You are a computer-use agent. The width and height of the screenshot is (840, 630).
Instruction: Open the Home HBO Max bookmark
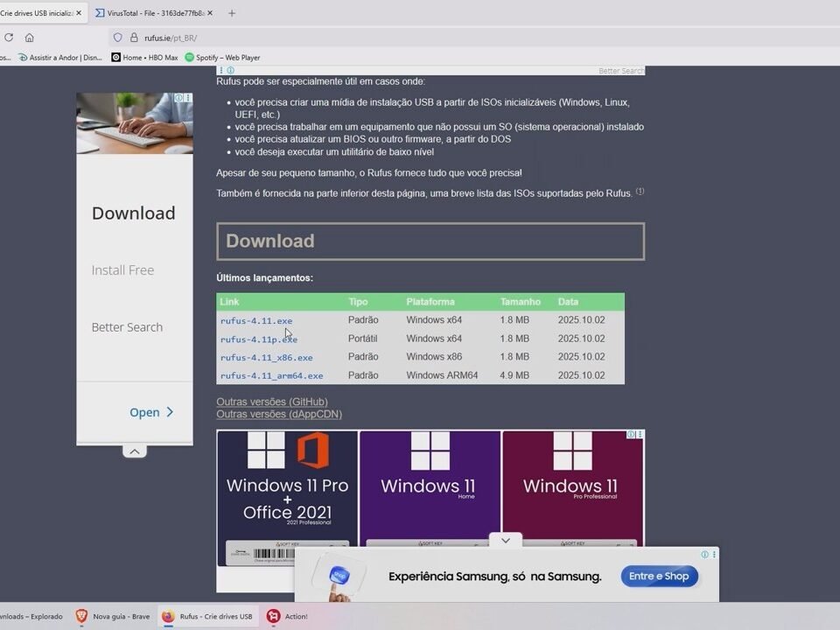(x=144, y=58)
